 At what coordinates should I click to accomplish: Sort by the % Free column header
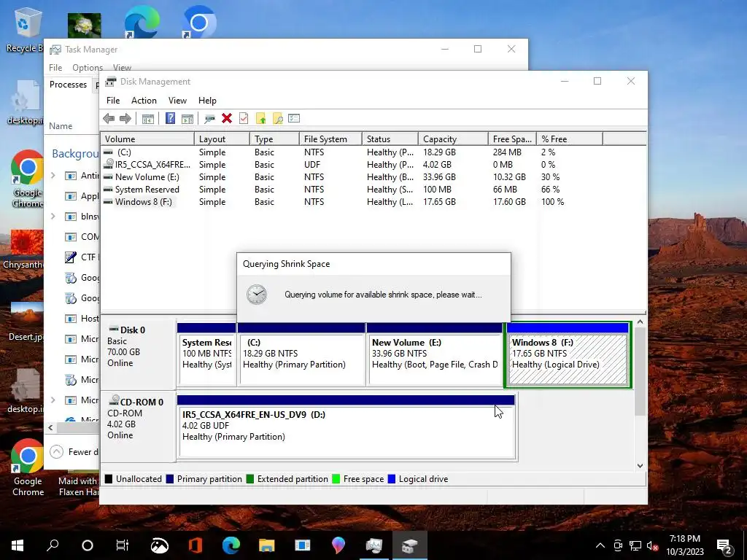(x=569, y=139)
